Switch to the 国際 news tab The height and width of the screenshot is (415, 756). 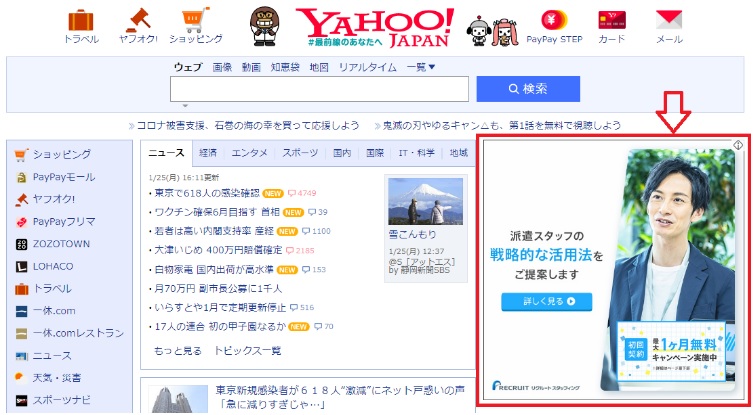(375, 153)
